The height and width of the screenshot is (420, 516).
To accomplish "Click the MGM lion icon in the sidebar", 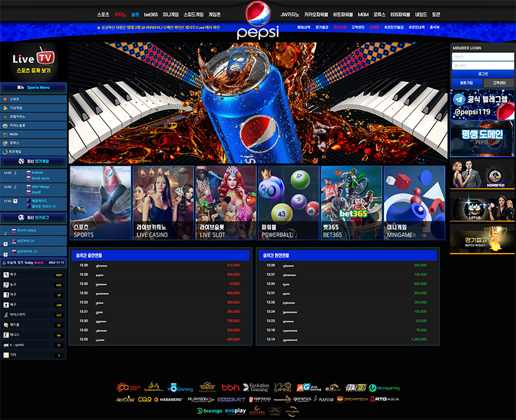I will (5, 134).
